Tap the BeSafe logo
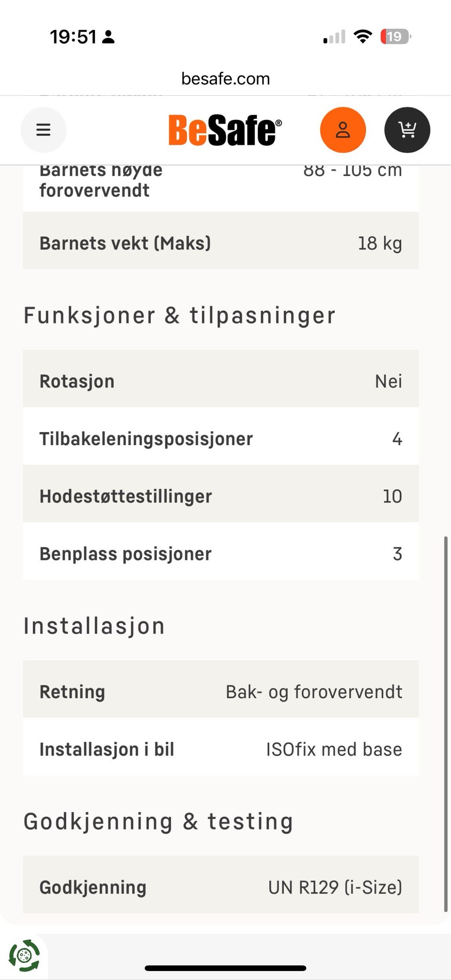 coord(225,130)
